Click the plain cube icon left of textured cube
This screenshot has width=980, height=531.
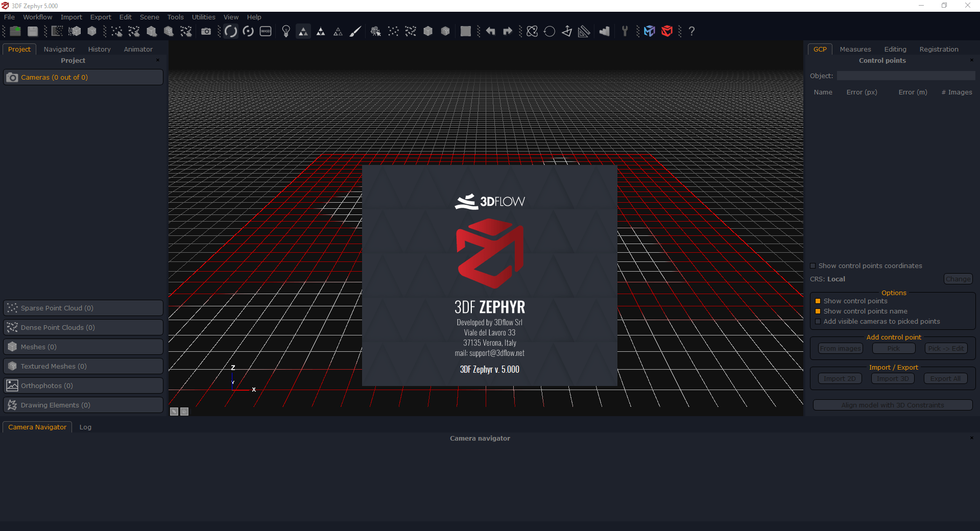[x=428, y=31]
